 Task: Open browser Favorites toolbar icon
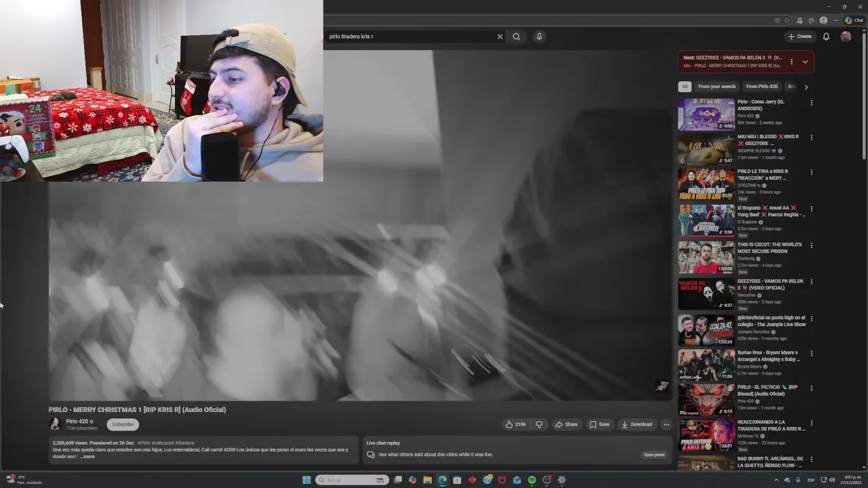point(811,20)
